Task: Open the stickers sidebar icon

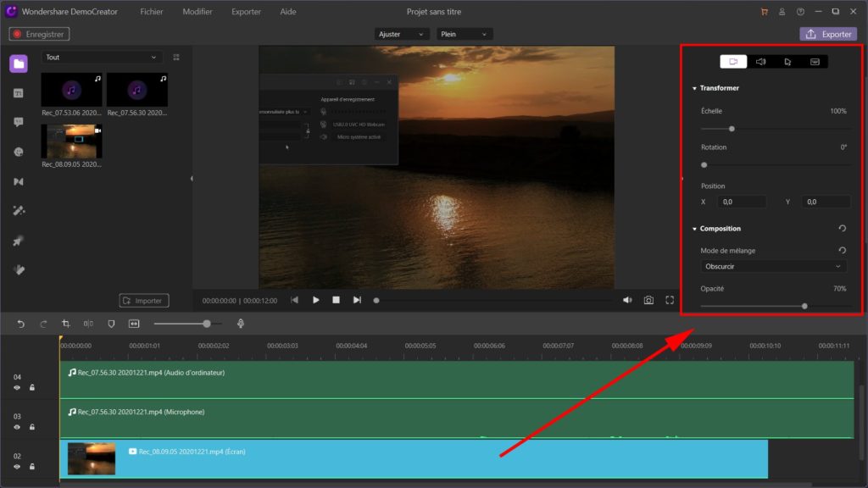Action: 19,152
